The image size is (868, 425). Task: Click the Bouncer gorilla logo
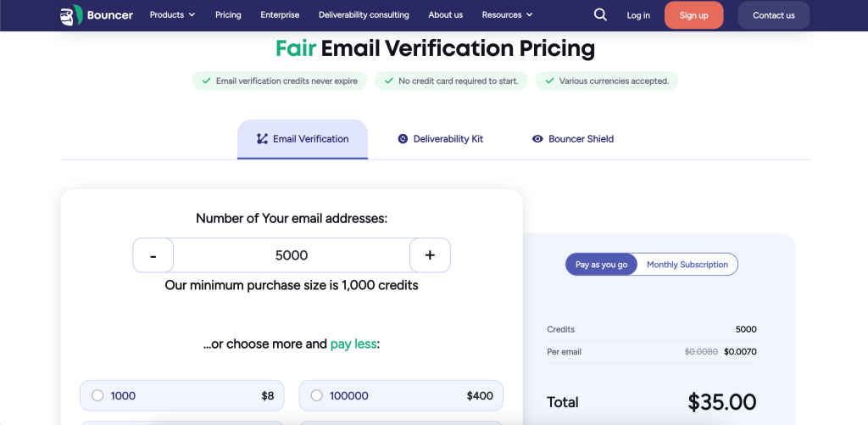click(71, 15)
